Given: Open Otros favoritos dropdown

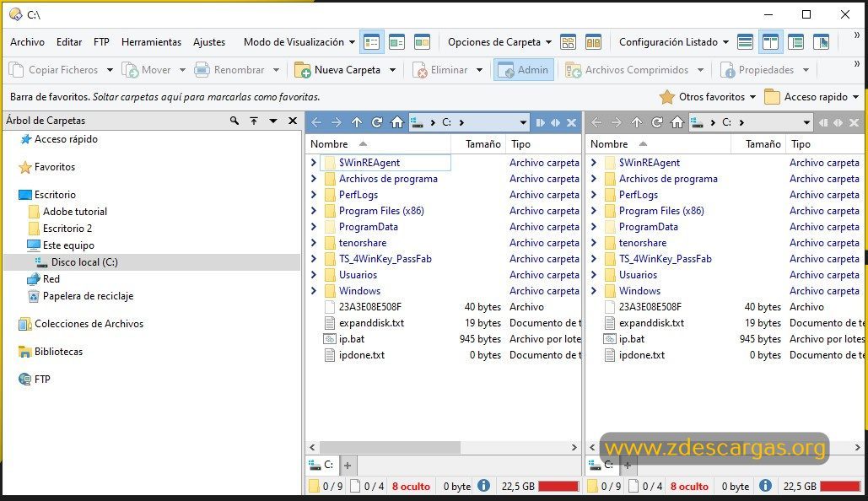Looking at the screenshot, I should click(x=708, y=97).
